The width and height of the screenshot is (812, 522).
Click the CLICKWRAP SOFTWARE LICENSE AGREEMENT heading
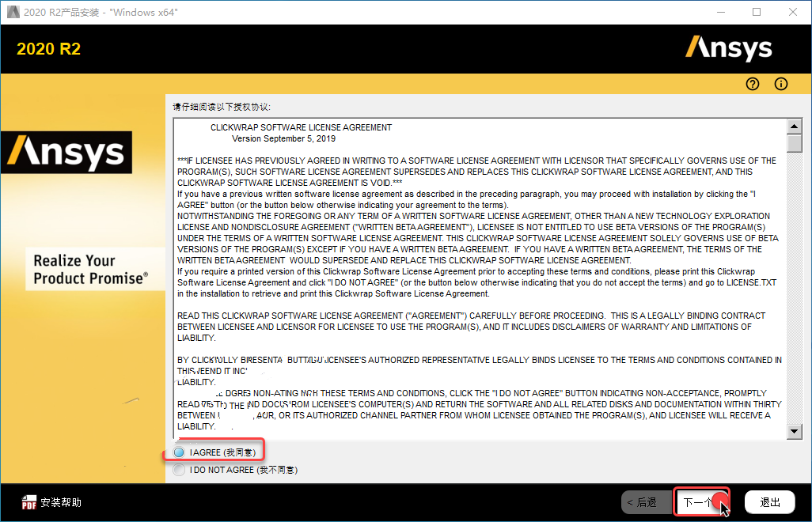coord(301,127)
